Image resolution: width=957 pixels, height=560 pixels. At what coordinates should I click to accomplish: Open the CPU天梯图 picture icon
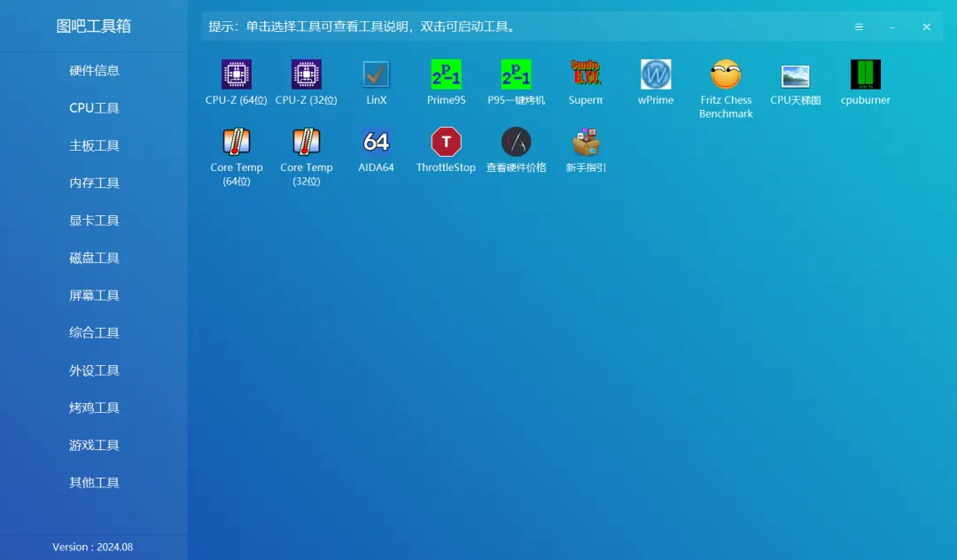[x=795, y=76]
